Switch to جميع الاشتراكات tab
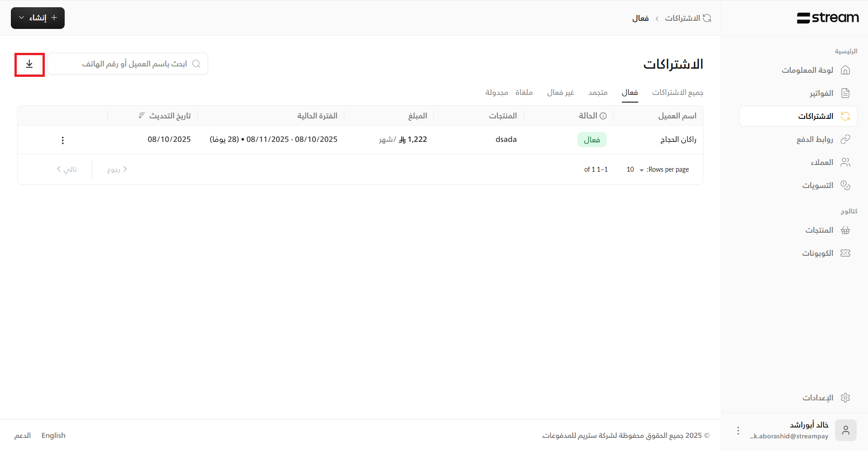This screenshot has width=868, height=451. 677,93
